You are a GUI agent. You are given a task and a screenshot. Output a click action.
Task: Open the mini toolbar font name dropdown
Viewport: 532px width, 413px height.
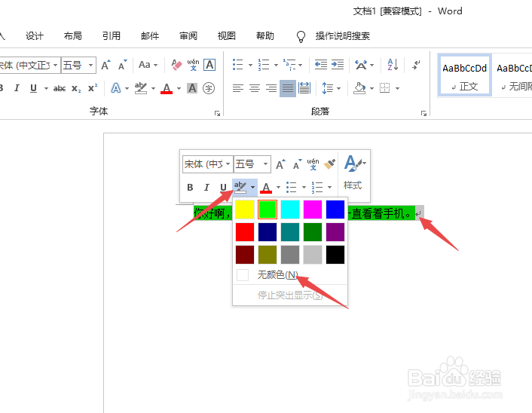click(228, 164)
